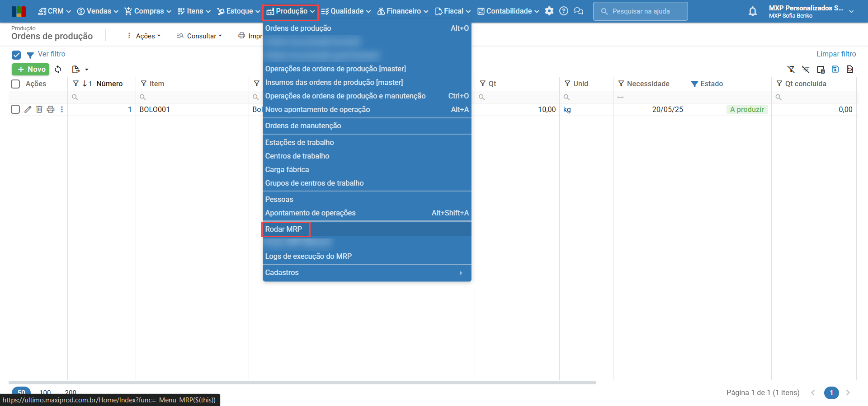Image resolution: width=868 pixels, height=406 pixels.
Task: Click the active filter icon in the Estado column
Action: (695, 84)
